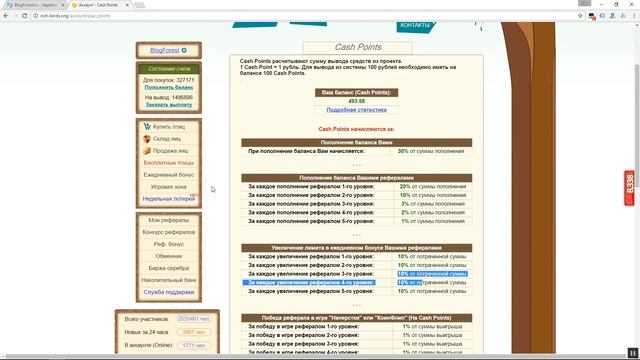Click the Для покупок: 327171 text
This screenshot has height=360, width=640.
pos(169,80)
